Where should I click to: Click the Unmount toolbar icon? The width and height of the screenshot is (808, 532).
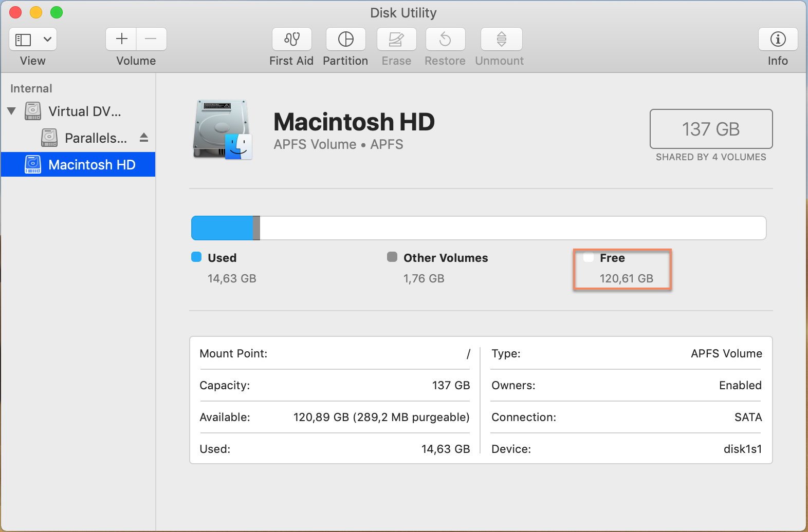pos(502,39)
